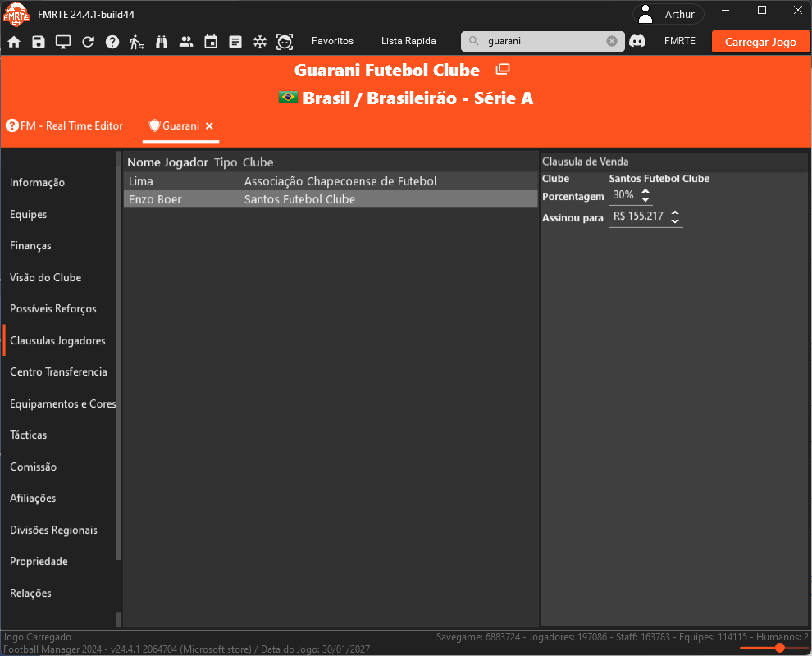Clear the guarani search text
This screenshot has width=812, height=656.
click(x=612, y=41)
